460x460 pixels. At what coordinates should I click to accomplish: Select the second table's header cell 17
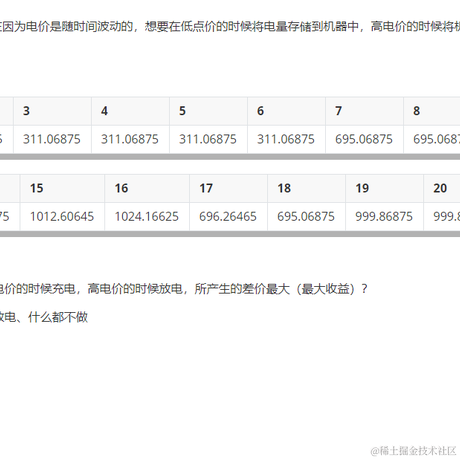pos(228,188)
